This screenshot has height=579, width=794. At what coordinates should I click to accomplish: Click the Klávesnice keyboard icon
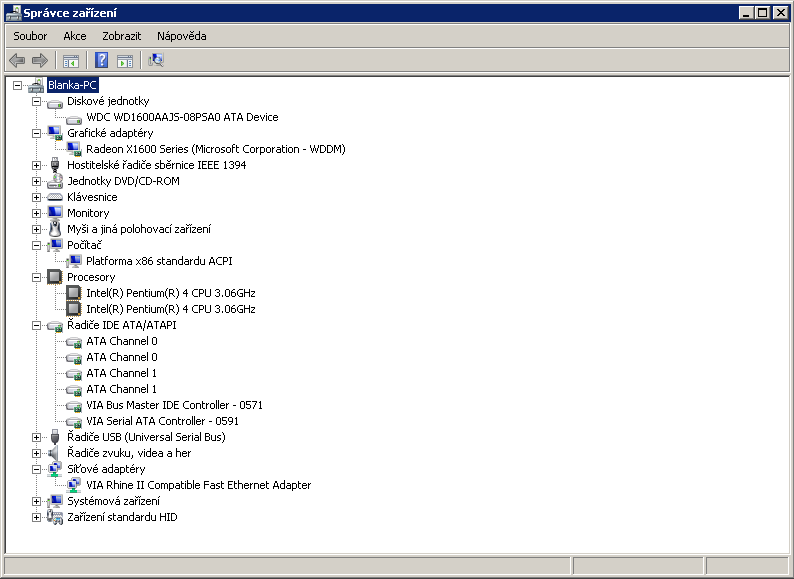point(55,197)
